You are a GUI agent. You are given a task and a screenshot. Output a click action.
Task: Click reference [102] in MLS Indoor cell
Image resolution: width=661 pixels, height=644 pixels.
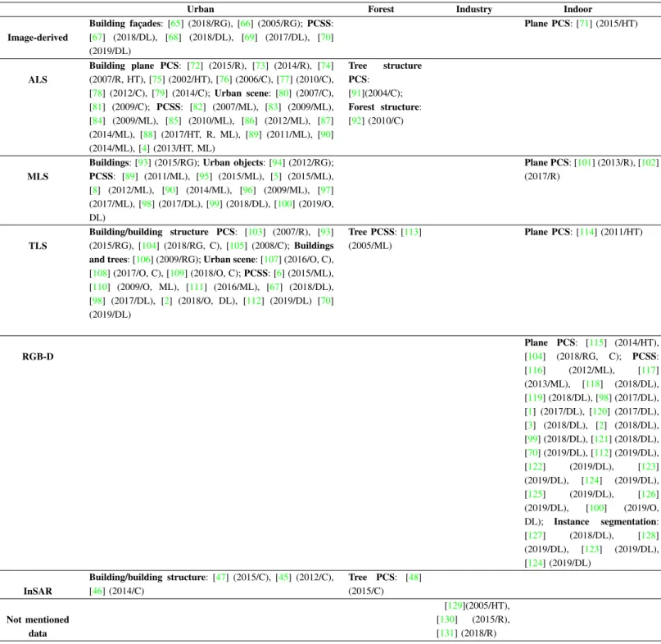point(649,163)
